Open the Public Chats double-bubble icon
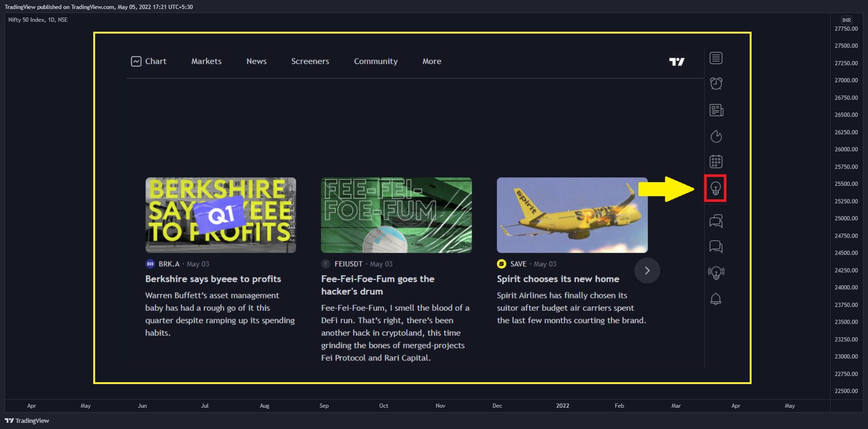Viewport: 868px width, 429px height. [716, 221]
